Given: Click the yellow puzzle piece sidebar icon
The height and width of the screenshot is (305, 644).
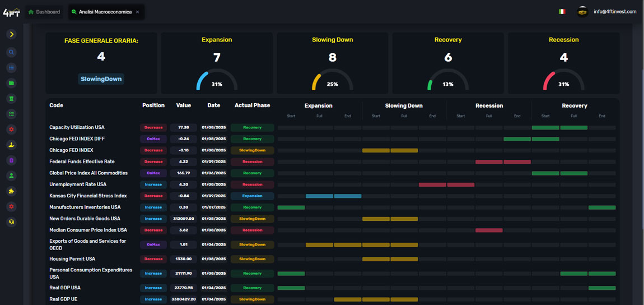Looking at the screenshot, I should pos(11,191).
